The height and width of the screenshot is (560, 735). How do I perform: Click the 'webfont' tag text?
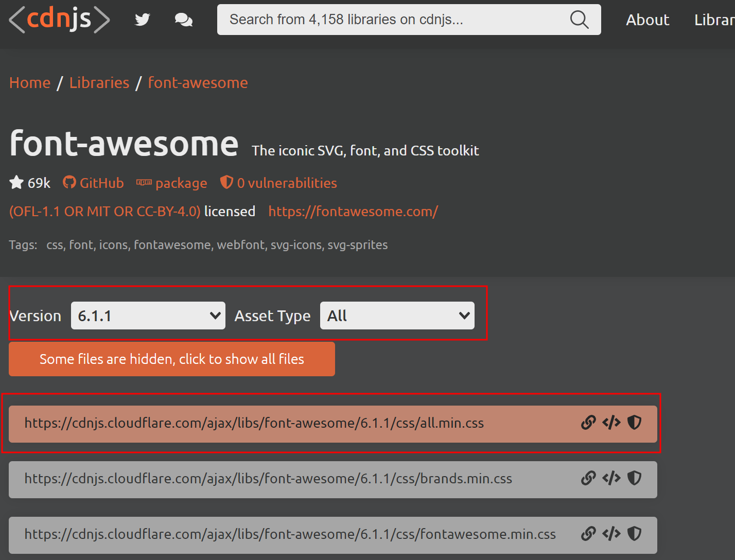tap(240, 245)
